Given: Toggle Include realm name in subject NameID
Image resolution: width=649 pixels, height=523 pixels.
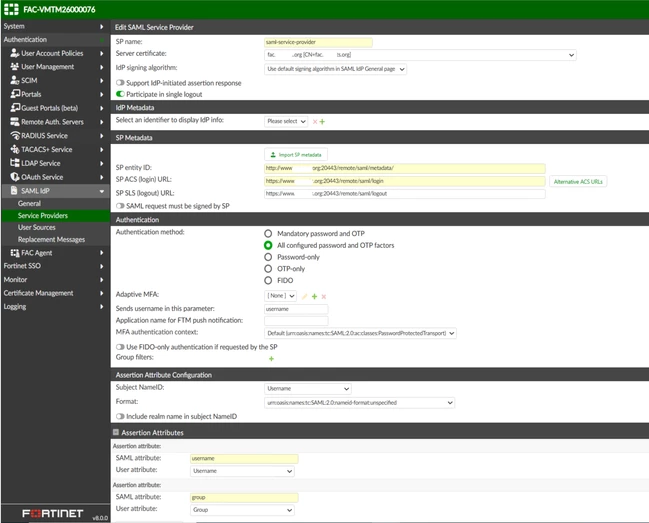Looking at the screenshot, I should click(120, 416).
